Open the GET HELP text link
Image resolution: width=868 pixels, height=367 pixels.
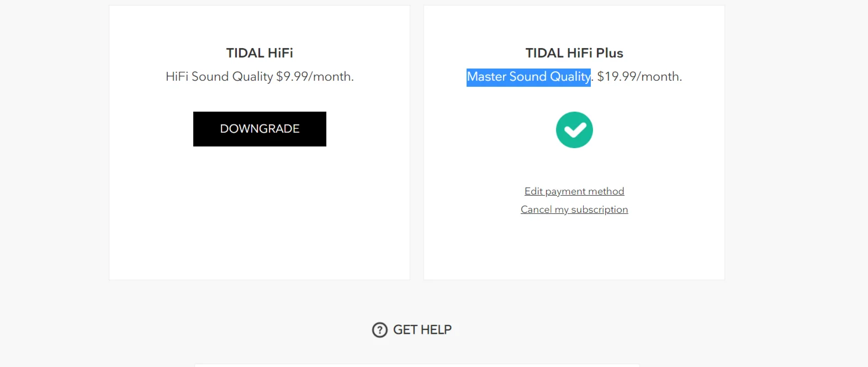tap(422, 330)
